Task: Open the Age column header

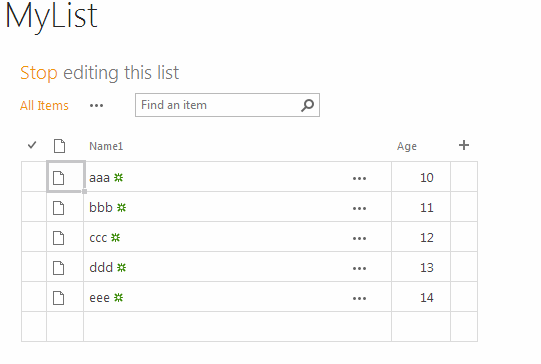Action: 406,146
